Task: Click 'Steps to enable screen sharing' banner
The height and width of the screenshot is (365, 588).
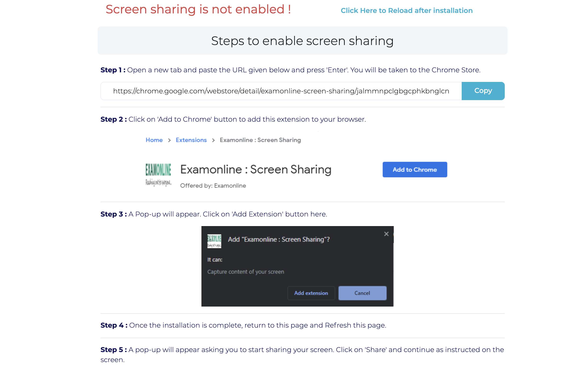Action: (x=302, y=40)
